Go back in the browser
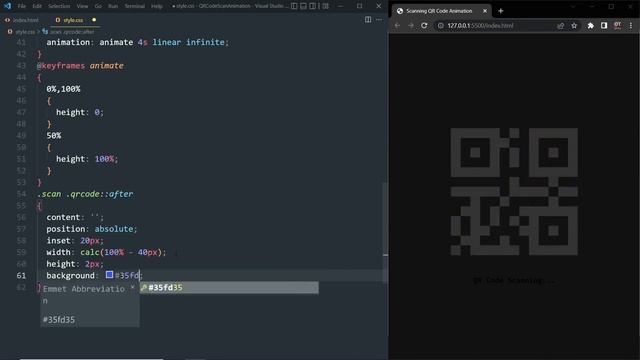640x360 pixels. [398, 25]
